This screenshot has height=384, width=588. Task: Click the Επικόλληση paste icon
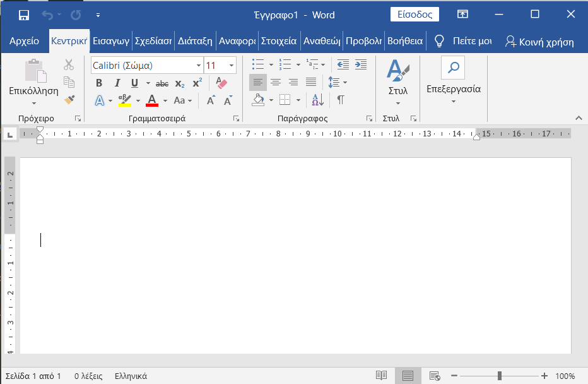click(35, 71)
